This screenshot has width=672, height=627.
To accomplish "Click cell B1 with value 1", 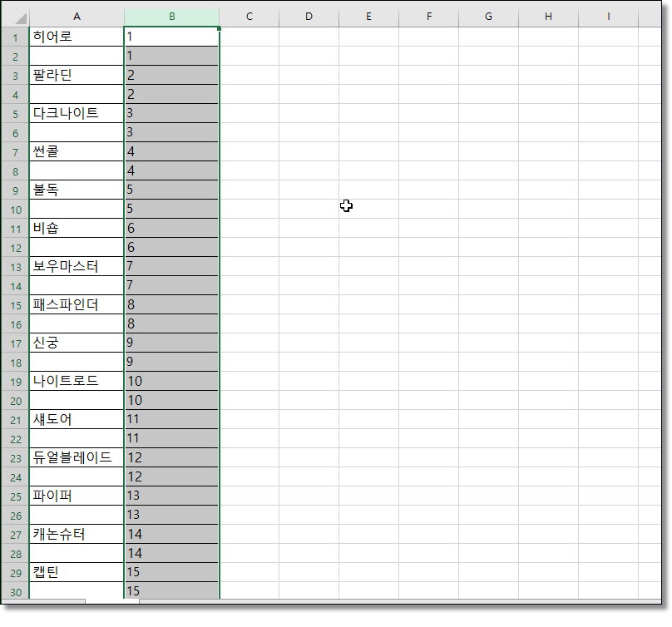I will point(172,37).
